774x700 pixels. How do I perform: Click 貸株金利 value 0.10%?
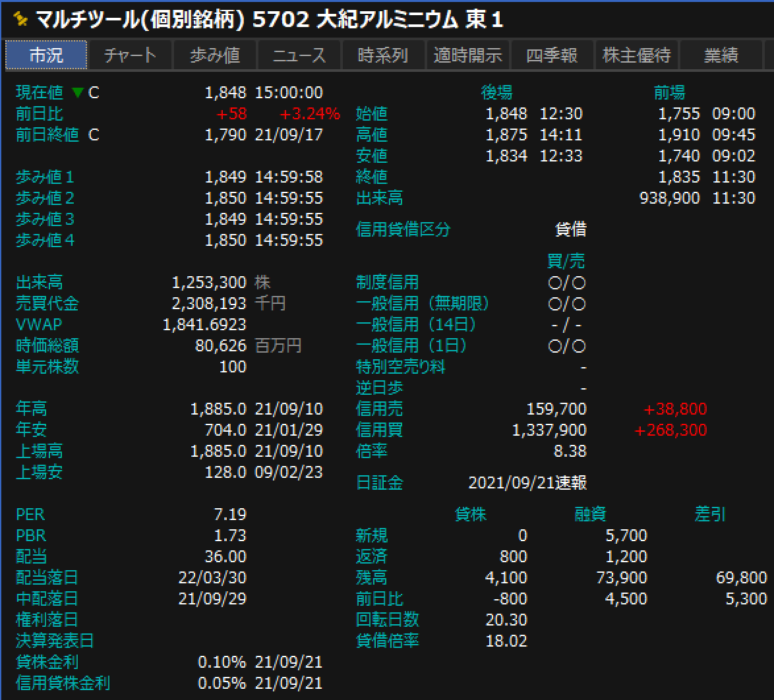click(222, 662)
